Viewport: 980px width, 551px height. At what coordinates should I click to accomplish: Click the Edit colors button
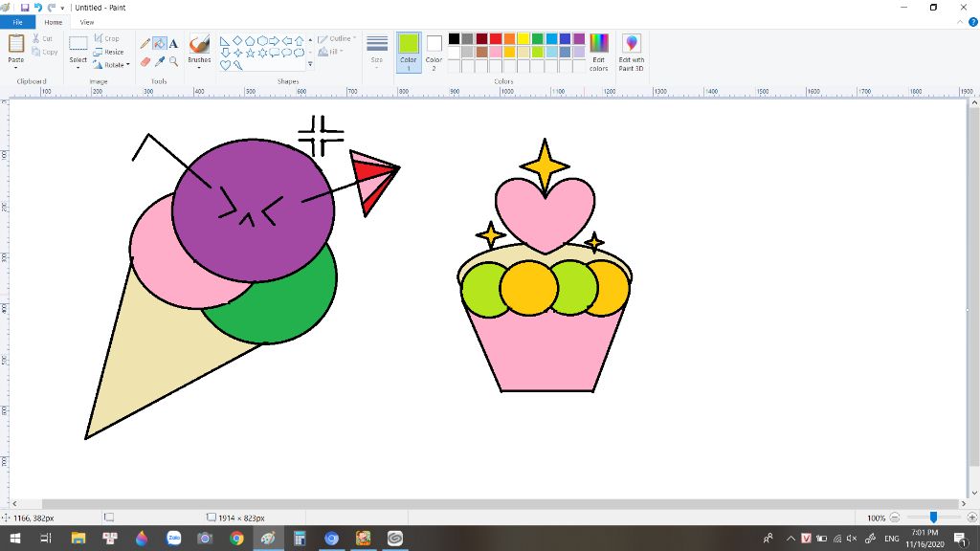point(599,52)
